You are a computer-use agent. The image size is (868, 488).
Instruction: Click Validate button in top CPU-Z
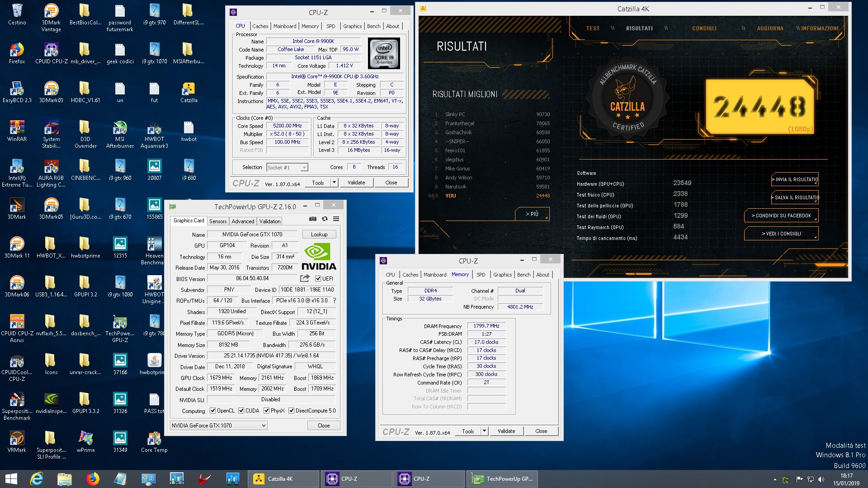click(356, 183)
